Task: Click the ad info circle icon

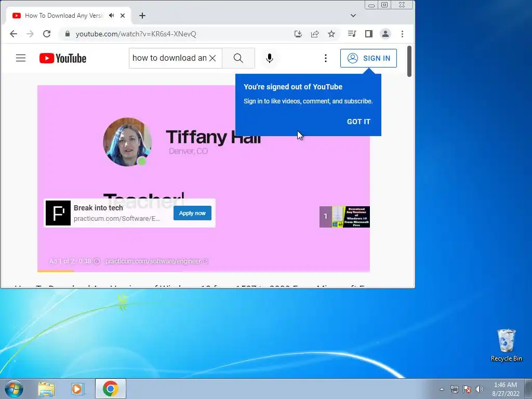Action: [x=97, y=261]
